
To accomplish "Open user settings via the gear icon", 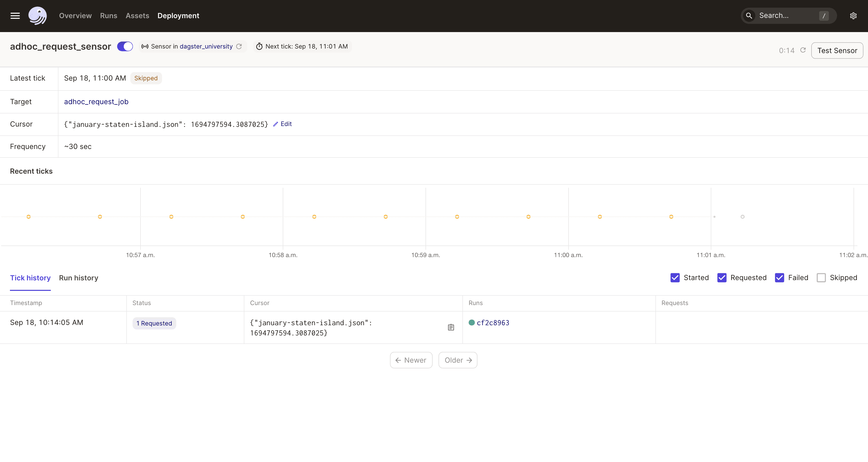I will click(853, 16).
